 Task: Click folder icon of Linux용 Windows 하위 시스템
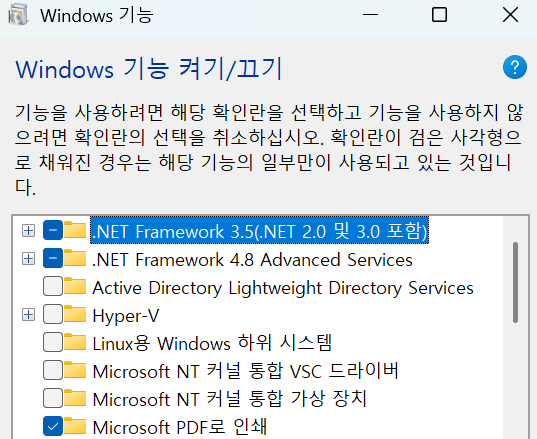click(75, 342)
